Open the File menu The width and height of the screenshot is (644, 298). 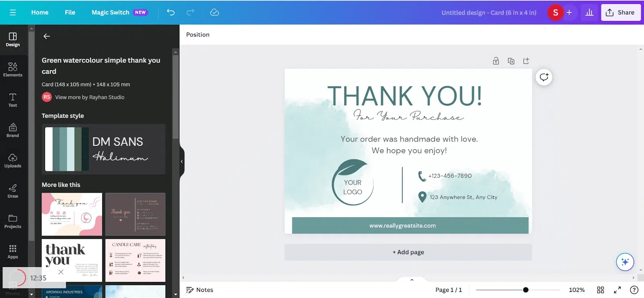tap(70, 12)
